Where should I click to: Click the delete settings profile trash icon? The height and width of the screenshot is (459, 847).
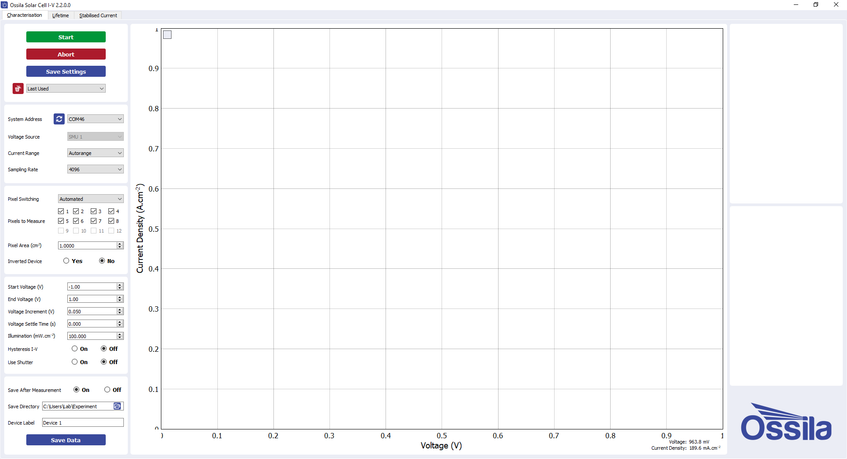(x=17, y=89)
